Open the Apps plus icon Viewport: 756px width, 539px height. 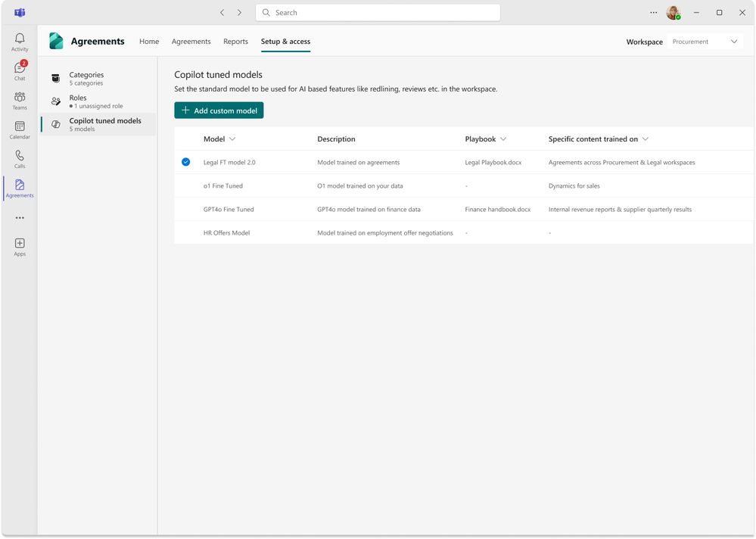tap(20, 247)
